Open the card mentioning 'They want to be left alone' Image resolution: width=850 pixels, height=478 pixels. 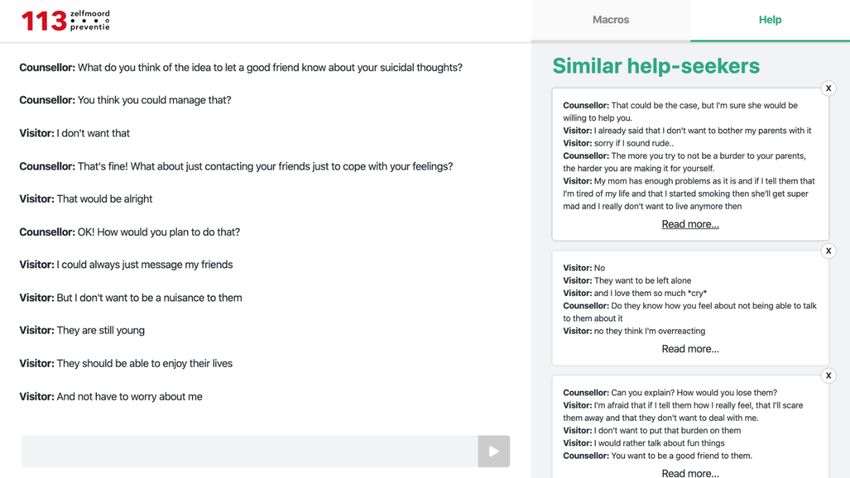click(x=690, y=308)
